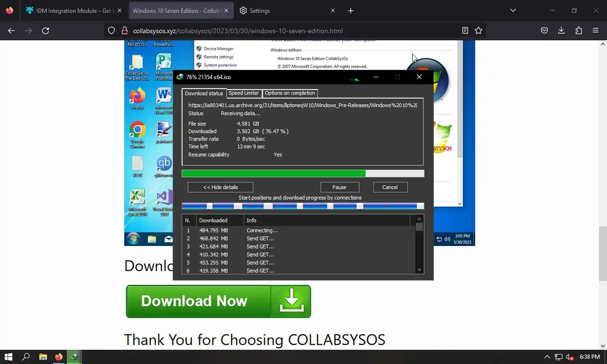Viewport: 607px width, 364px height.
Task: Save page to Pocket
Action: pyautogui.click(x=544, y=30)
